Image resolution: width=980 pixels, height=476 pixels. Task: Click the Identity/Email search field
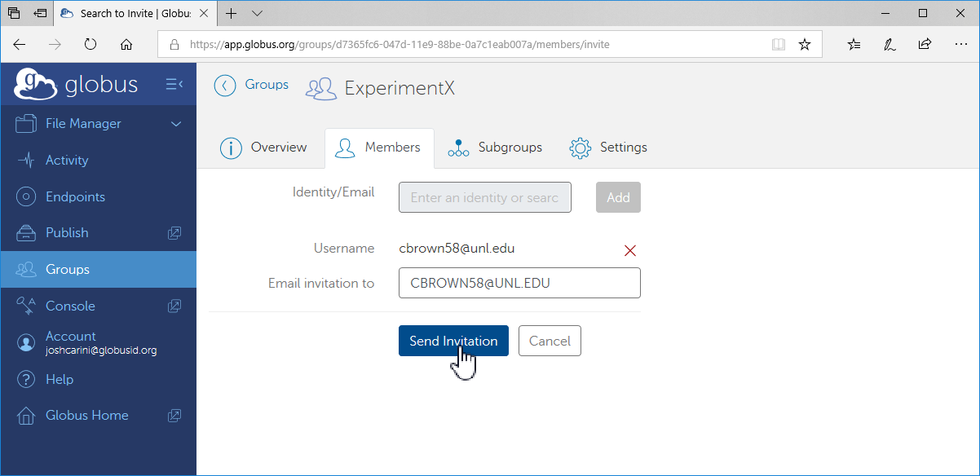point(484,197)
